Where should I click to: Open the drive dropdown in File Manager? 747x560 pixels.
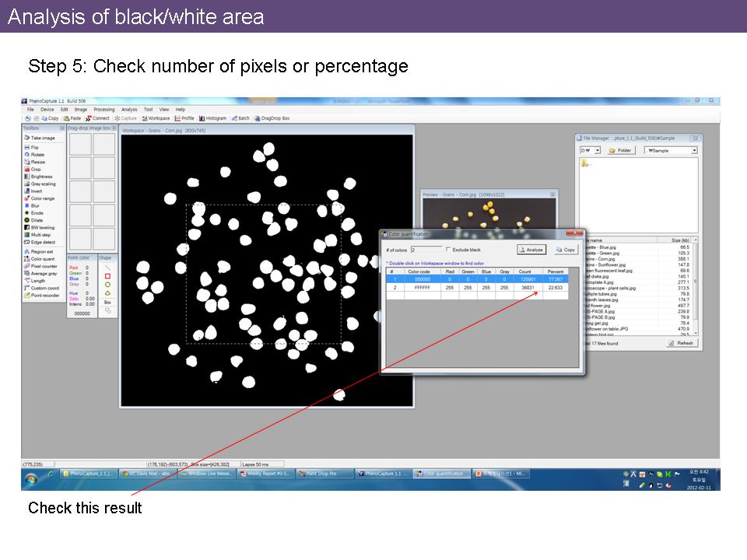tap(597, 150)
